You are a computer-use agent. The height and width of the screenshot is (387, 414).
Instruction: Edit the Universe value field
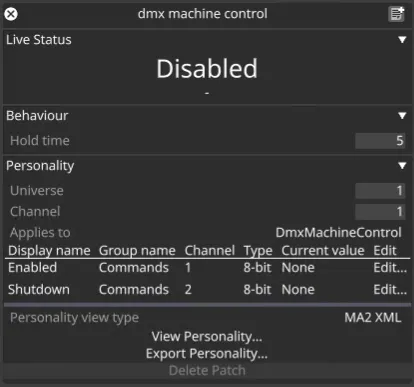(x=380, y=191)
